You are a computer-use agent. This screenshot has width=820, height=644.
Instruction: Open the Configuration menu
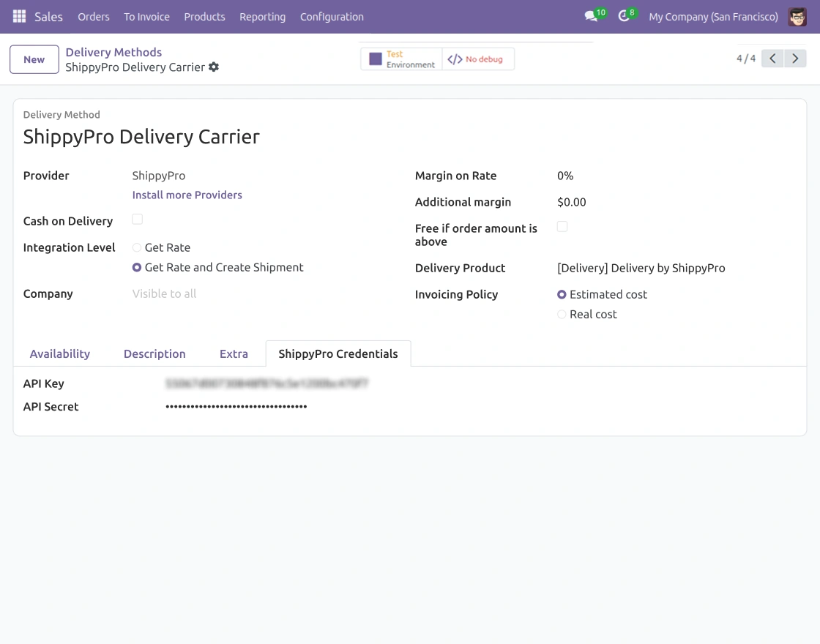tap(332, 17)
